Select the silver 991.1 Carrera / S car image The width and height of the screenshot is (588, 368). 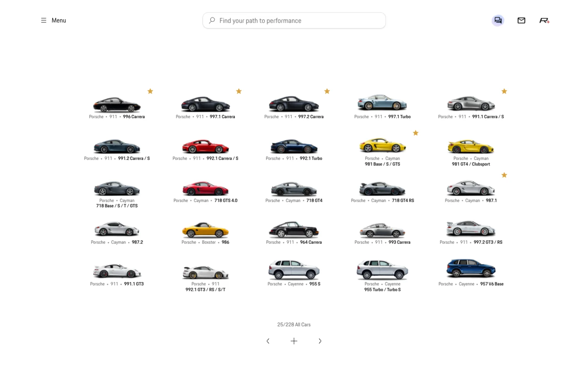tap(471, 103)
